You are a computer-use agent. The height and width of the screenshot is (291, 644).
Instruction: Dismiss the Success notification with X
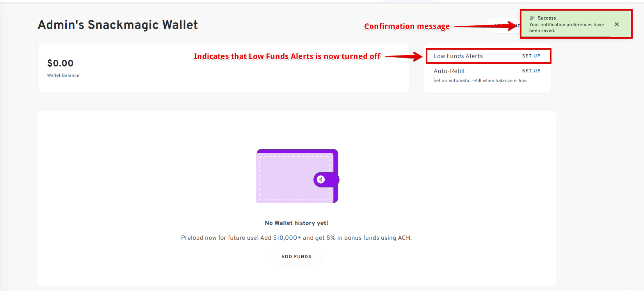coord(617,24)
